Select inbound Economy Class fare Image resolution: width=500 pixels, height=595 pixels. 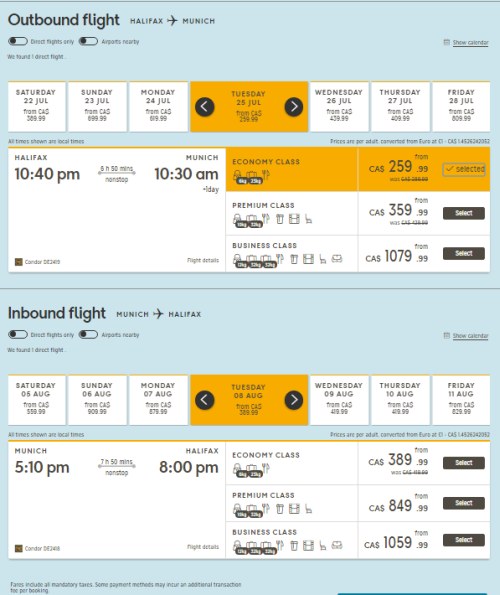click(464, 463)
